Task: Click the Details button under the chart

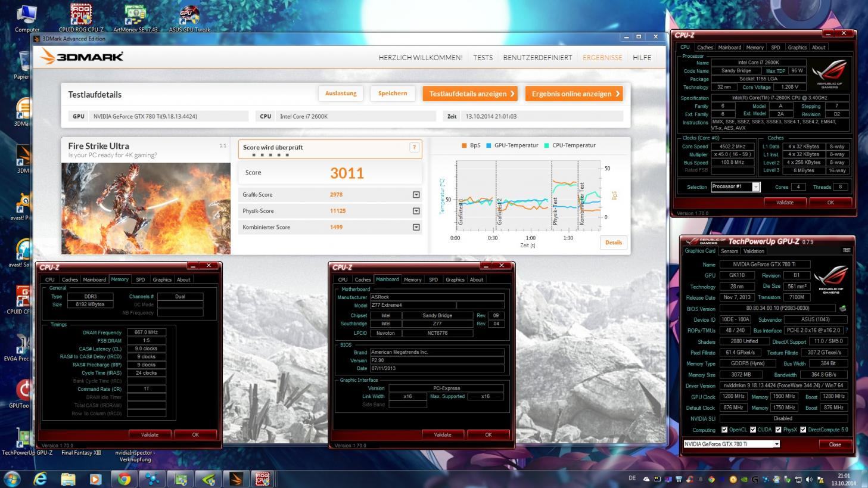Action: (614, 243)
